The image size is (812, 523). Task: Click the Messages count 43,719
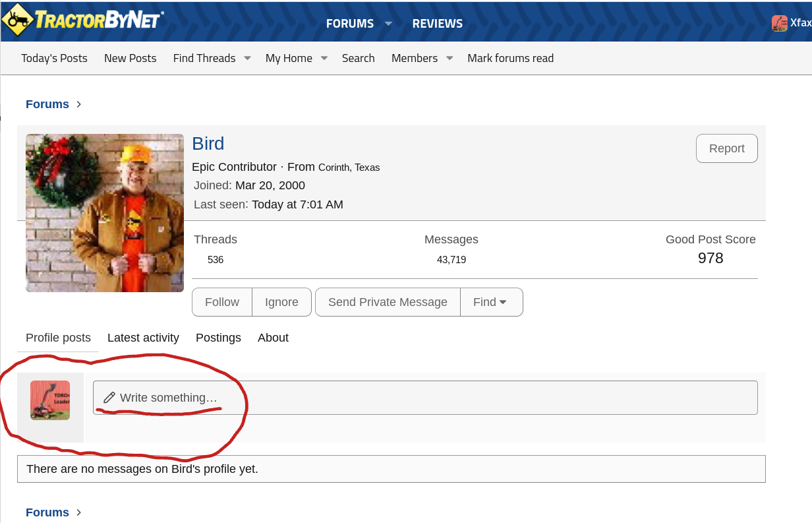point(451,260)
